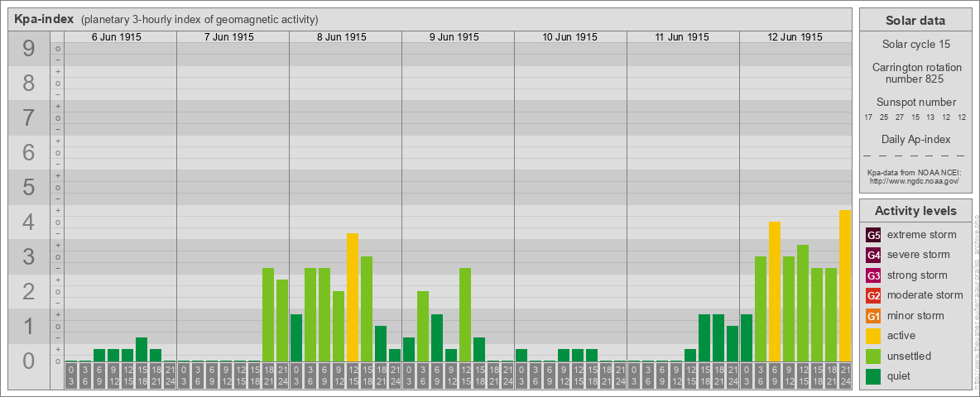980x397 pixels.
Task: Click the Kp scale number 6
Action: click(x=29, y=152)
